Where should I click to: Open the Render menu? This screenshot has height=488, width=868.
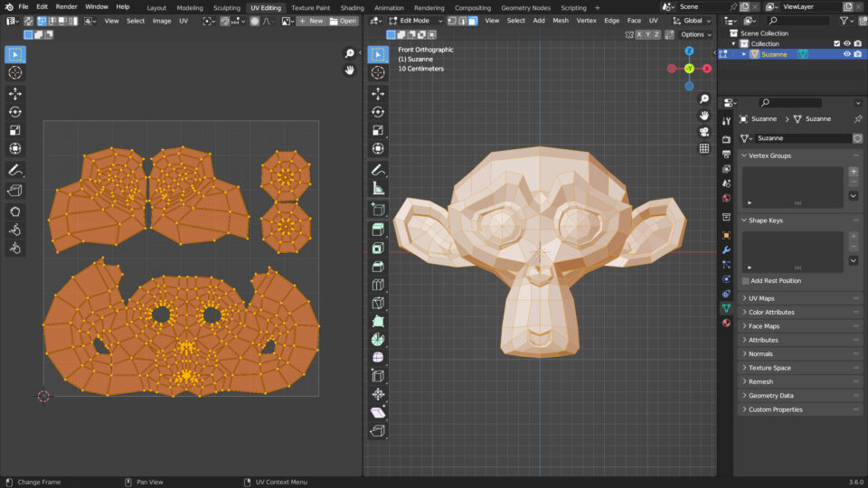(x=66, y=6)
